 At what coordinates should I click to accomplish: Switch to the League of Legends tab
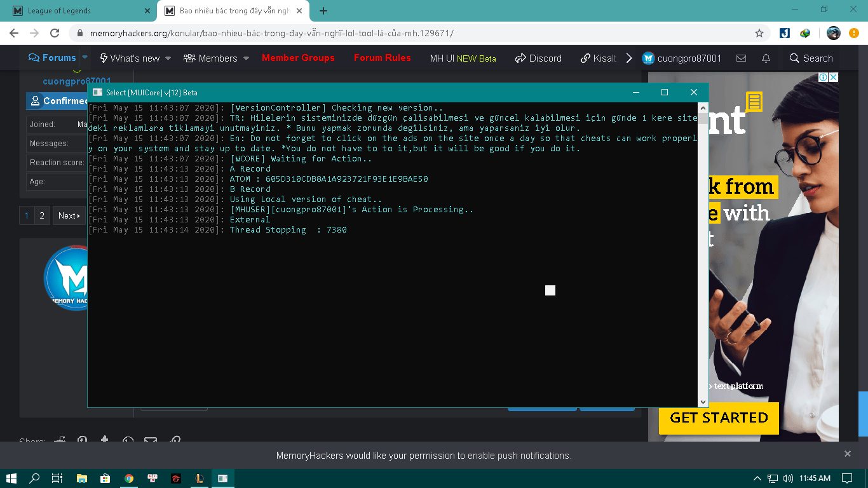pyautogui.click(x=78, y=11)
